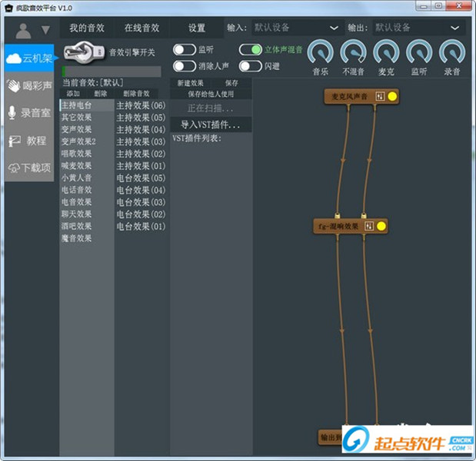This screenshot has height=461, width=476.
Task: Choose 主持效果(03) preset
Action: point(141,142)
